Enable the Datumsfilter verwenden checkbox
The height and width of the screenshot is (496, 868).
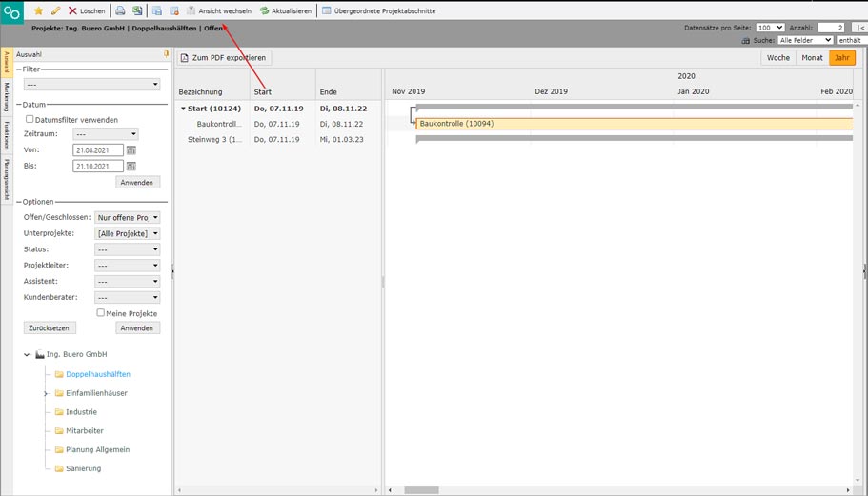tap(30, 119)
